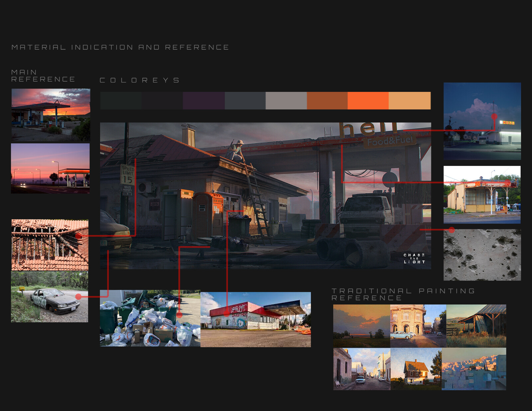
Task: View the yellow station with orange canopy photo
Action: click(482, 195)
